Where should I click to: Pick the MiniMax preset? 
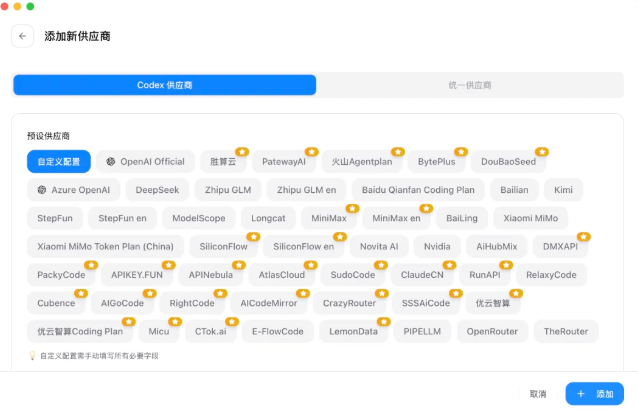329,218
